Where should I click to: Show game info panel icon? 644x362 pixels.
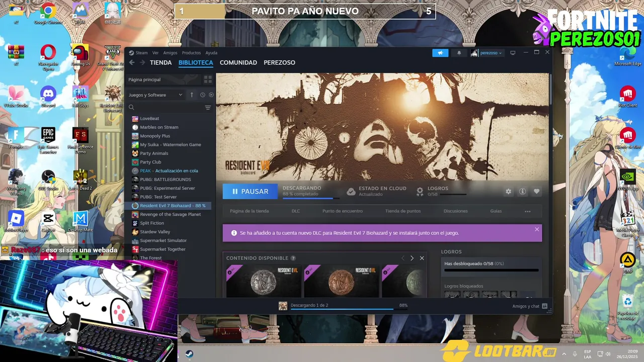coord(523,192)
